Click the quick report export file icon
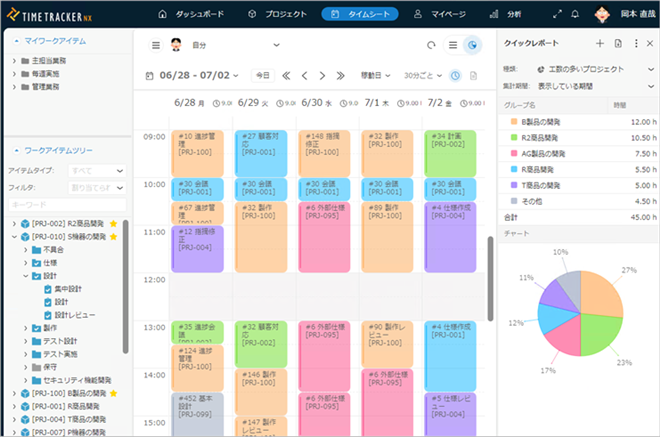This screenshot has height=437, width=660. [618, 44]
